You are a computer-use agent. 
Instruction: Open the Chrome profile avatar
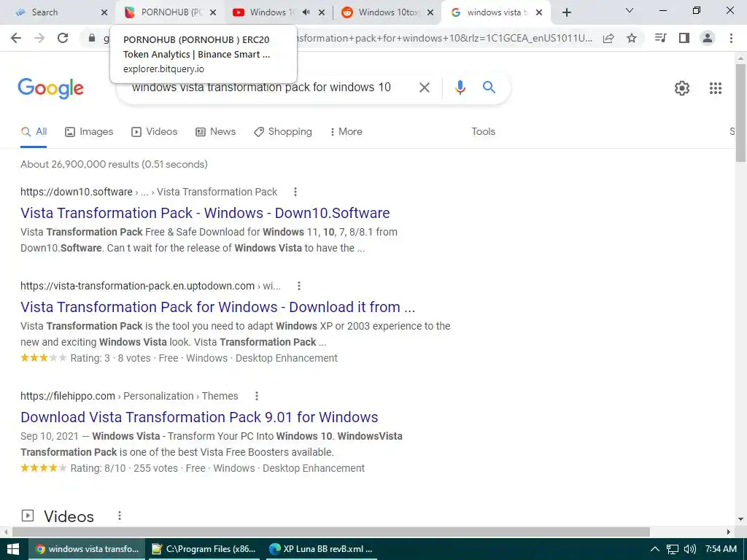[x=708, y=38]
